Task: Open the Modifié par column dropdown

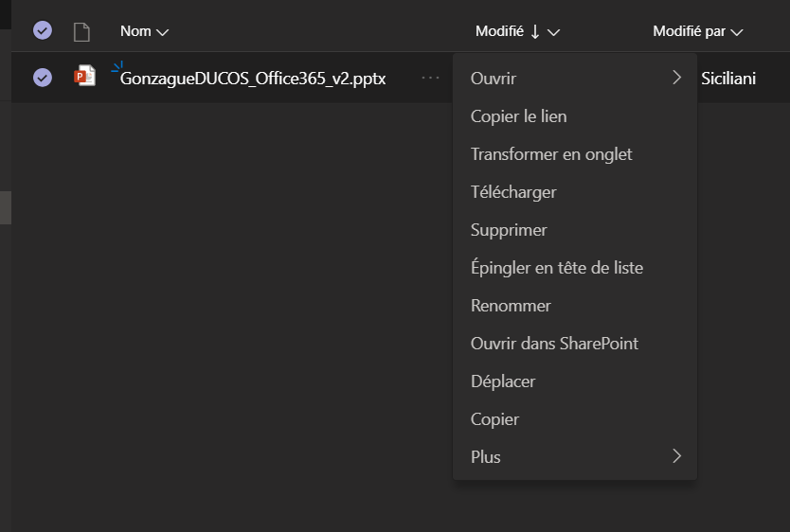Action: click(737, 32)
